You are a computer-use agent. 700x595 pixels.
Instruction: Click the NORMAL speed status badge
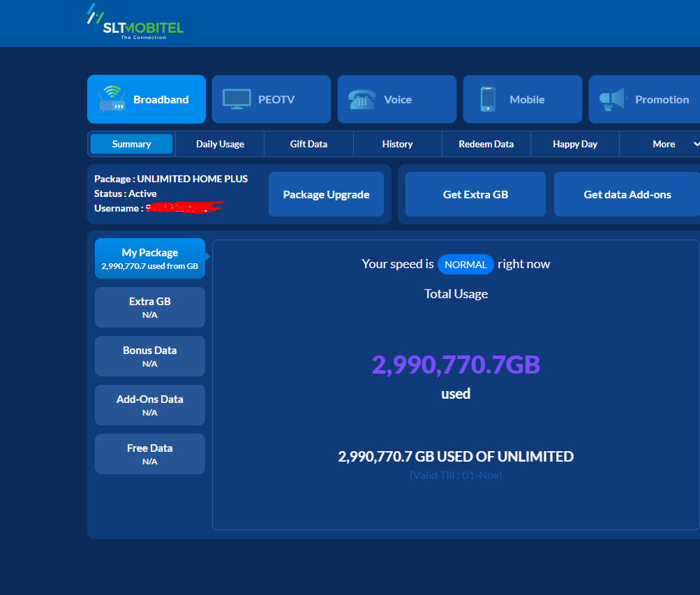coord(466,265)
